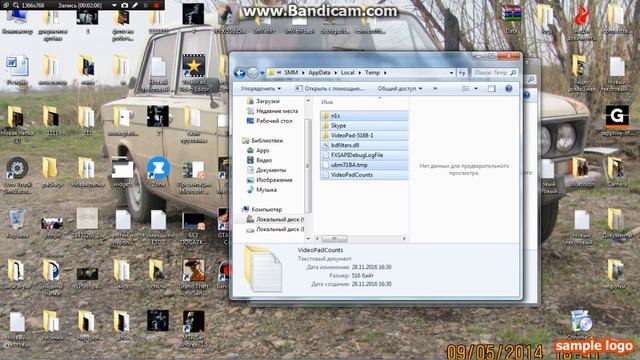
Task: Open the Документы library
Action: click(267, 170)
